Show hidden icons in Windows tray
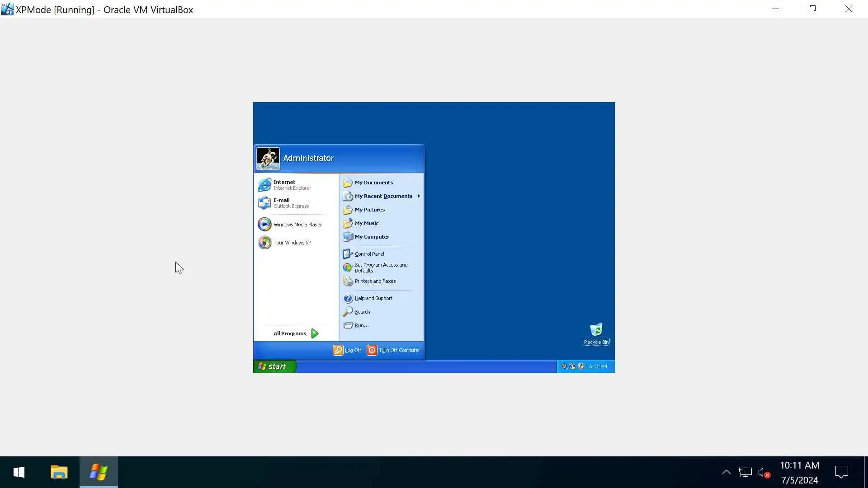868x488 pixels. (x=726, y=472)
